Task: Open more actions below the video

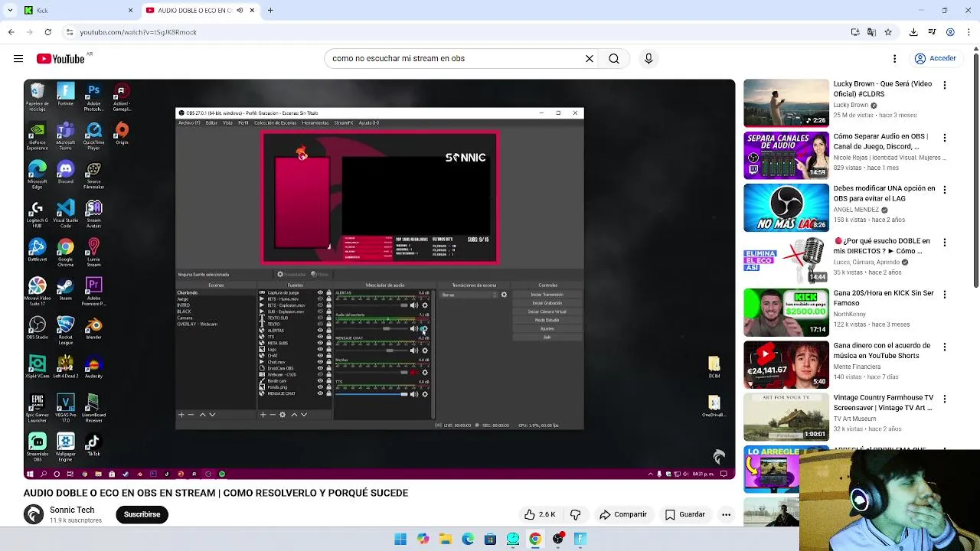Action: click(x=726, y=514)
